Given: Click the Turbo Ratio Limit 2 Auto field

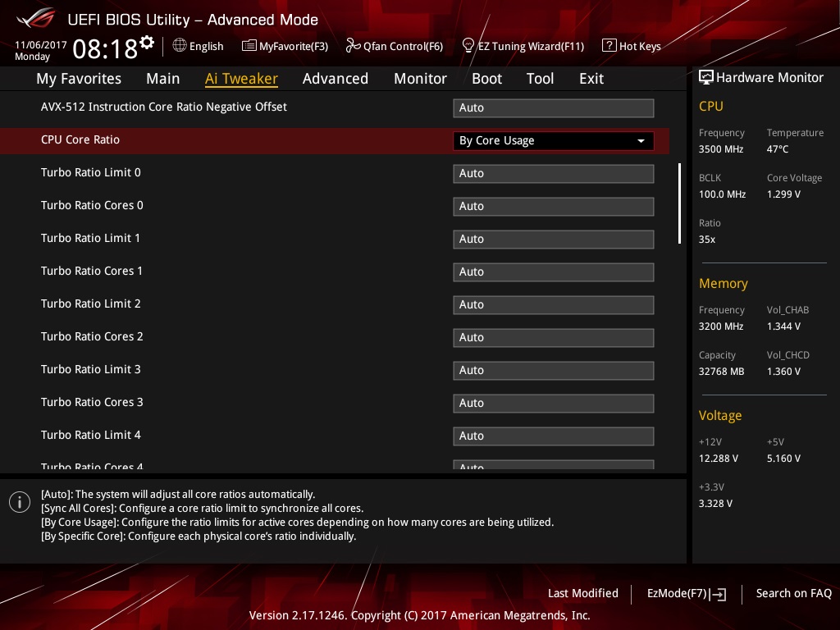Looking at the screenshot, I should (x=554, y=305).
